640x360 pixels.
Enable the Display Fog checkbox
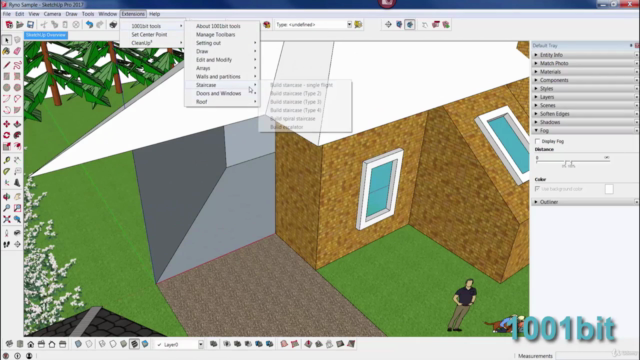click(x=538, y=141)
